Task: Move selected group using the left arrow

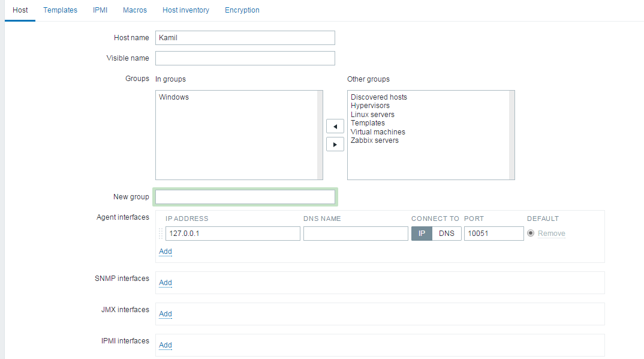Action: 335,126
